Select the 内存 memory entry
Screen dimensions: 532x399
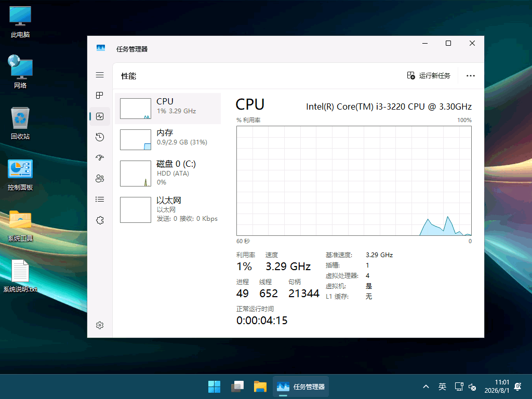coord(168,139)
